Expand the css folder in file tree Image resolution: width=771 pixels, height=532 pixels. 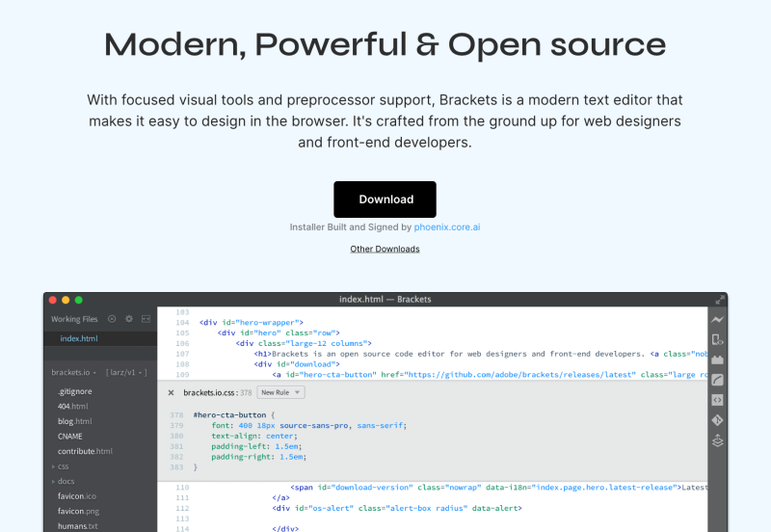(62, 466)
